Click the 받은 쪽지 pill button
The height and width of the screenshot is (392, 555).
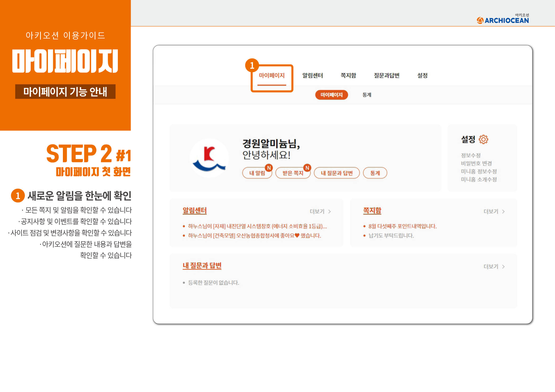point(293,173)
